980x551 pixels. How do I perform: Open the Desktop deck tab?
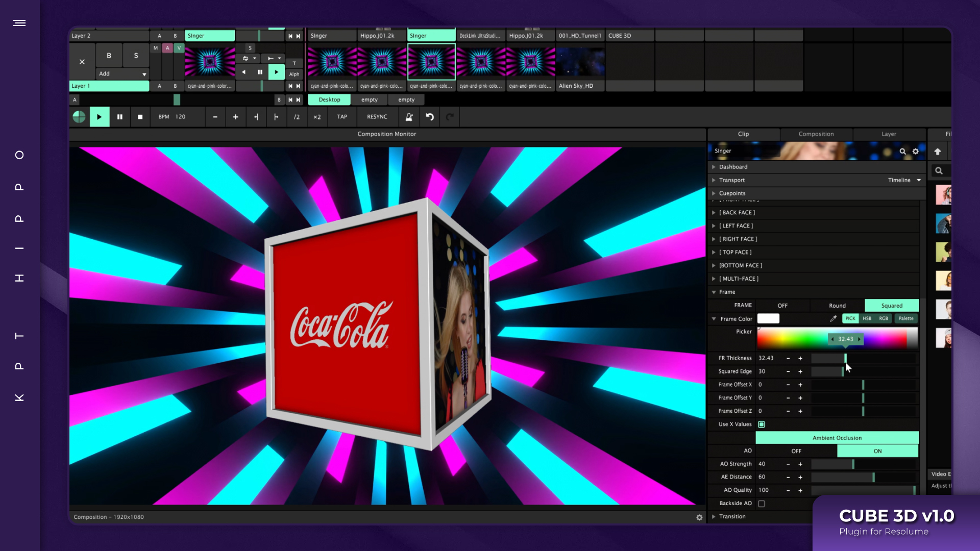point(329,100)
